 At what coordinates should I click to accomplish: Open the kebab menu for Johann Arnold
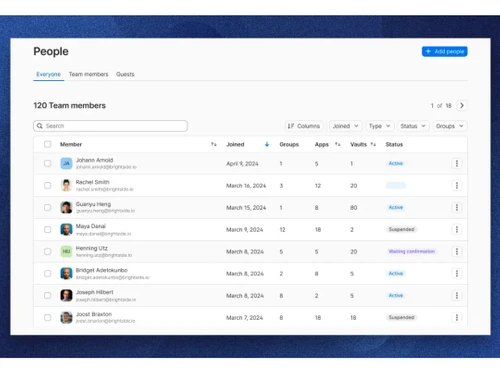[x=457, y=163]
